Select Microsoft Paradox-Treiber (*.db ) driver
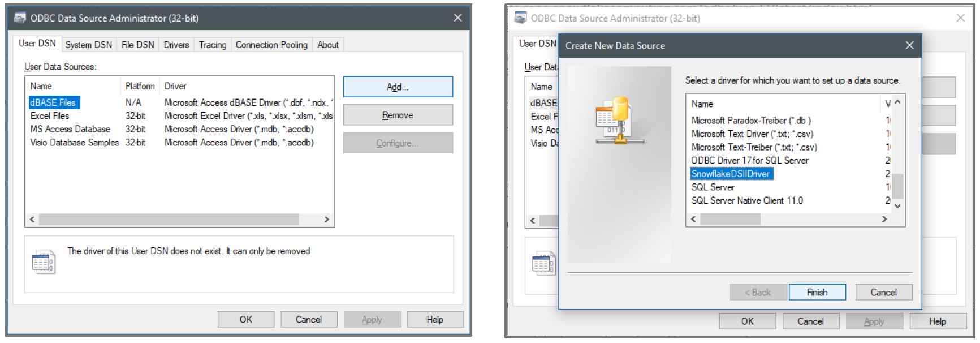This screenshot has height=343, width=980. (751, 121)
